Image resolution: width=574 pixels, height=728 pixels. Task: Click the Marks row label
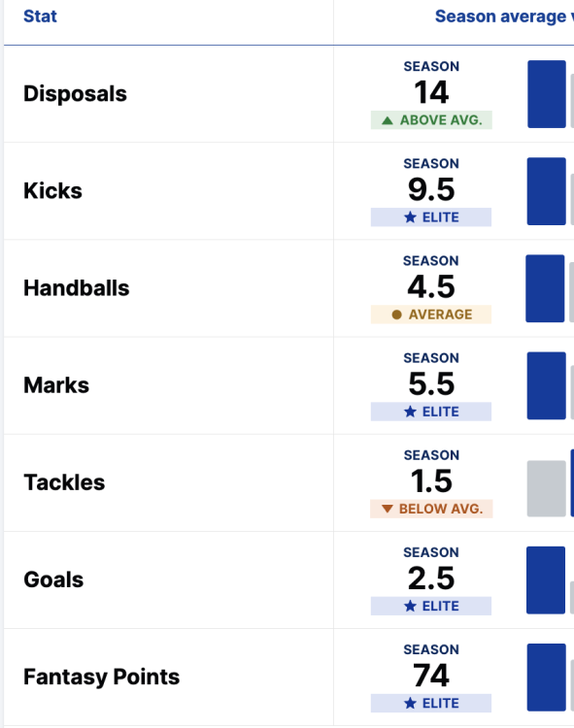click(x=56, y=385)
